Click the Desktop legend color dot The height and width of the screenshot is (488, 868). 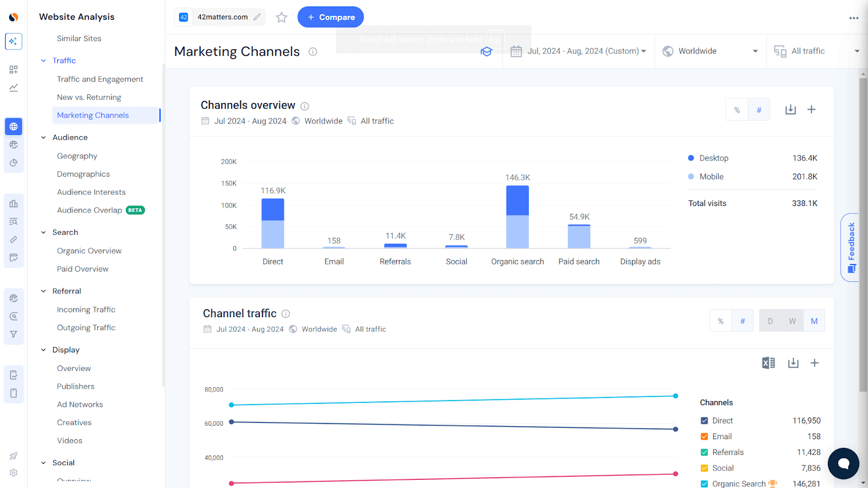[x=691, y=158]
